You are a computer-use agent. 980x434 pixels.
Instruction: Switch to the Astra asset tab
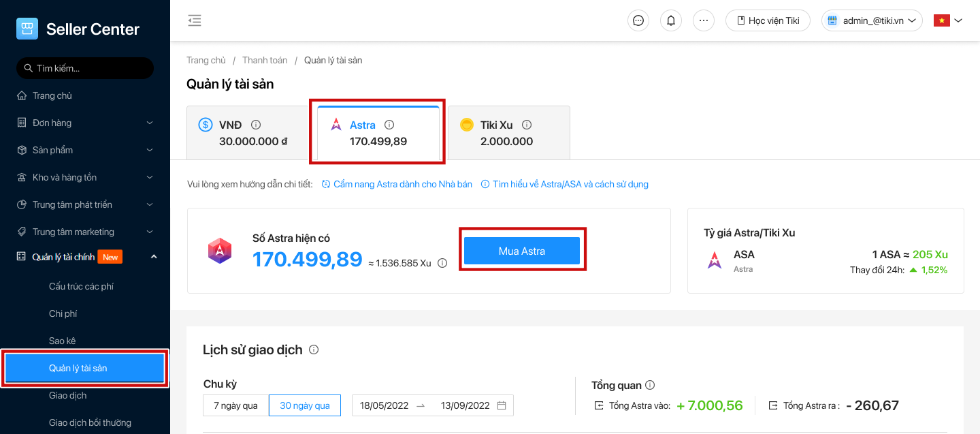coord(378,133)
